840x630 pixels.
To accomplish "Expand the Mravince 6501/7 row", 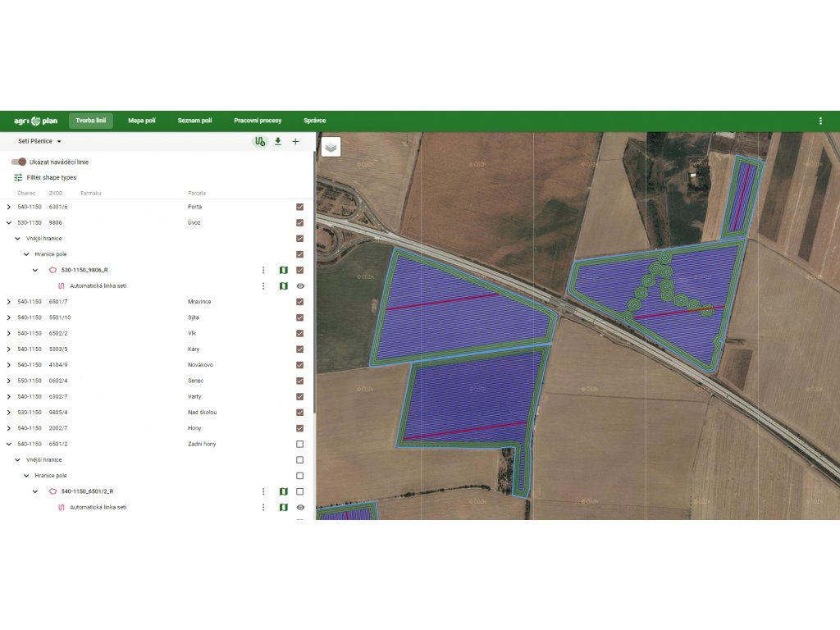I will point(9,302).
